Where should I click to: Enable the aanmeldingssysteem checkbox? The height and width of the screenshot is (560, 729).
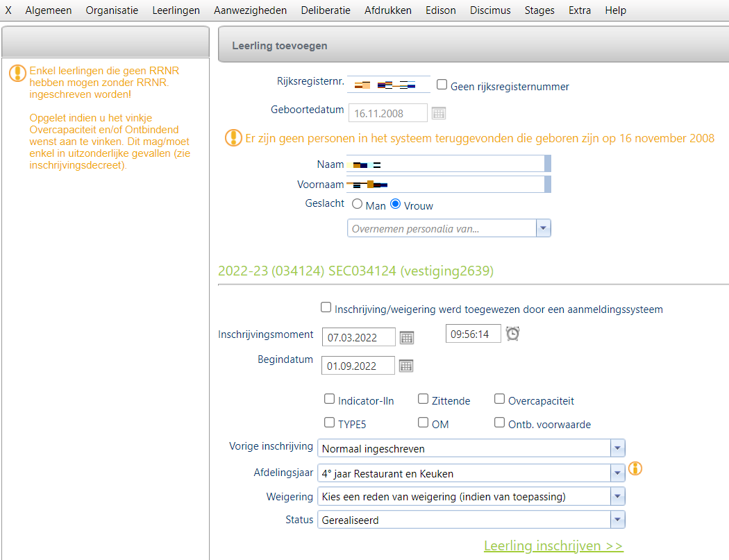326,307
